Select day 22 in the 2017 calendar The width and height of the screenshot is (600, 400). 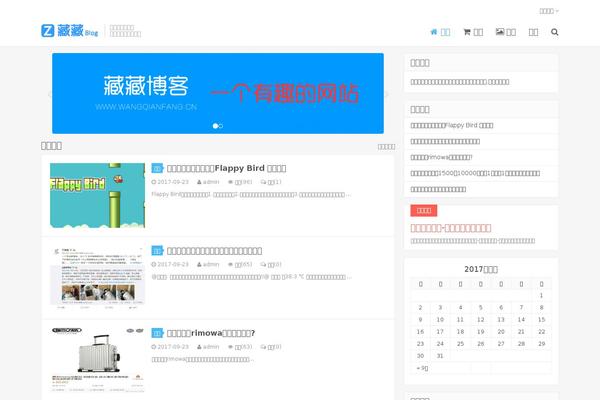click(541, 332)
